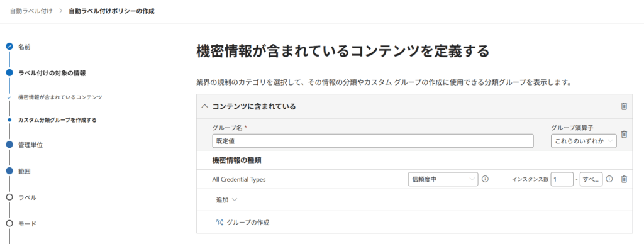Collapse the コンテンツに含まれている section chevron

pos(204,106)
